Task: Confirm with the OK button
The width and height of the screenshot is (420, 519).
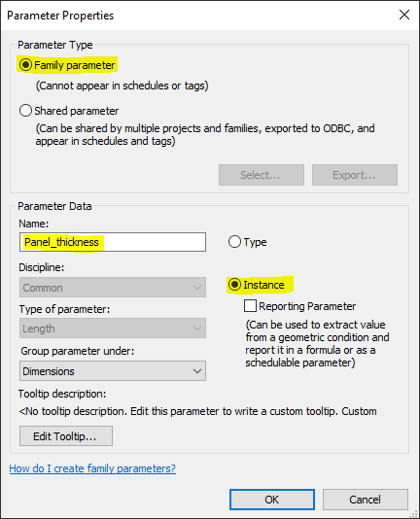Action: 272,500
